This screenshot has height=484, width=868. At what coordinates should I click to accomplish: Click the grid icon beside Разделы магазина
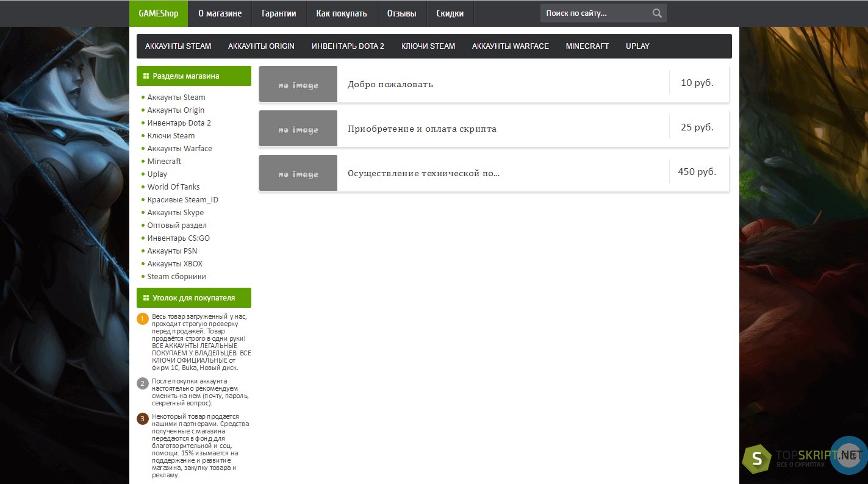click(146, 76)
